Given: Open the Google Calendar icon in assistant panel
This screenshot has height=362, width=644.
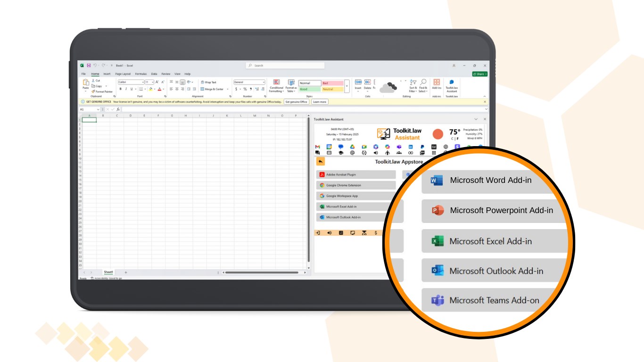Looking at the screenshot, I should tap(329, 147).
